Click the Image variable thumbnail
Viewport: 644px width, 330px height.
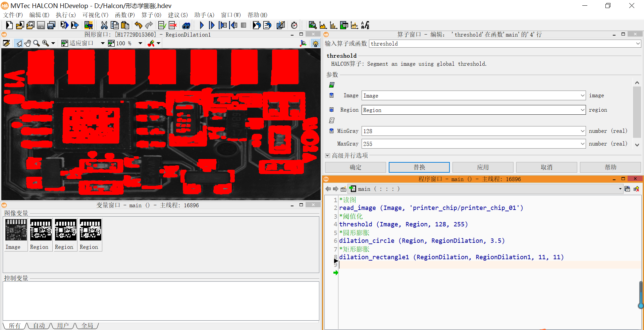[x=16, y=234]
